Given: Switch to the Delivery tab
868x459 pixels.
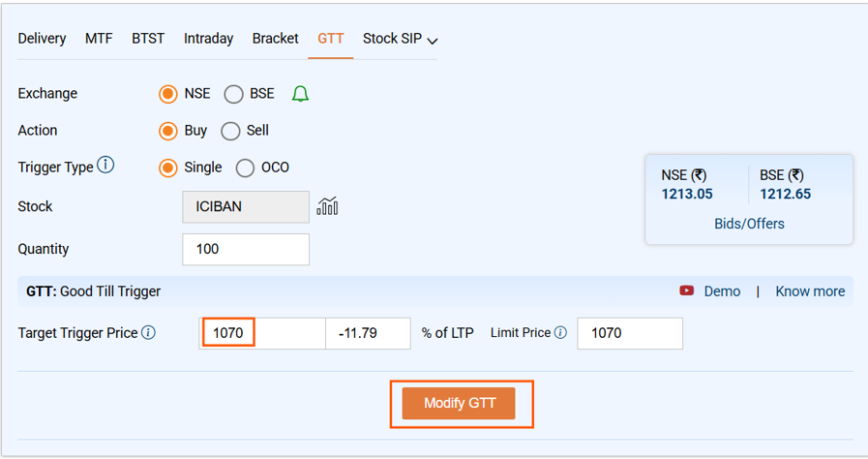Looking at the screenshot, I should 42,39.
